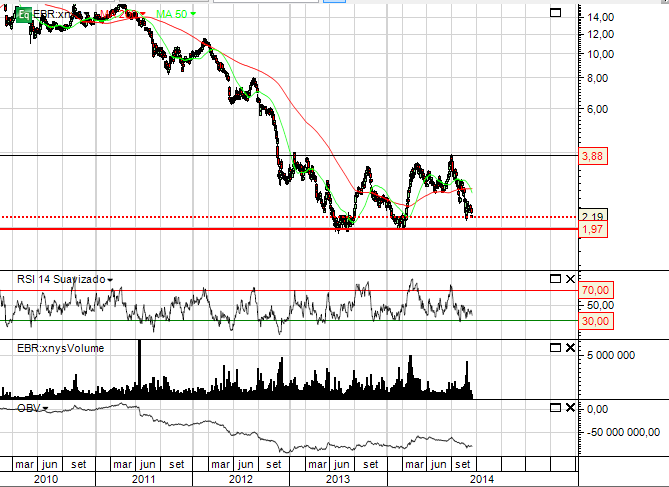The height and width of the screenshot is (487, 669).
Task: Expand the OBV indicator dropdown
Action: (45, 409)
